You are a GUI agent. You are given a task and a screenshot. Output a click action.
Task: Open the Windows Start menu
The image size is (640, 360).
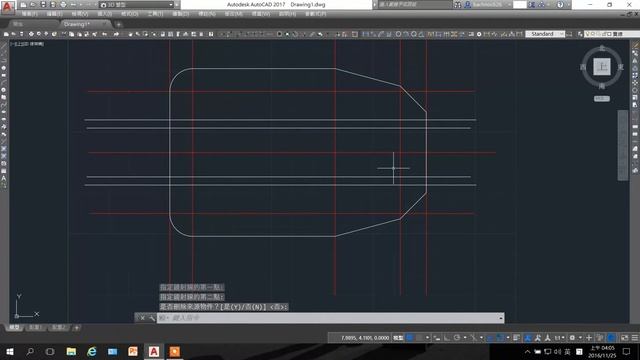point(9,351)
